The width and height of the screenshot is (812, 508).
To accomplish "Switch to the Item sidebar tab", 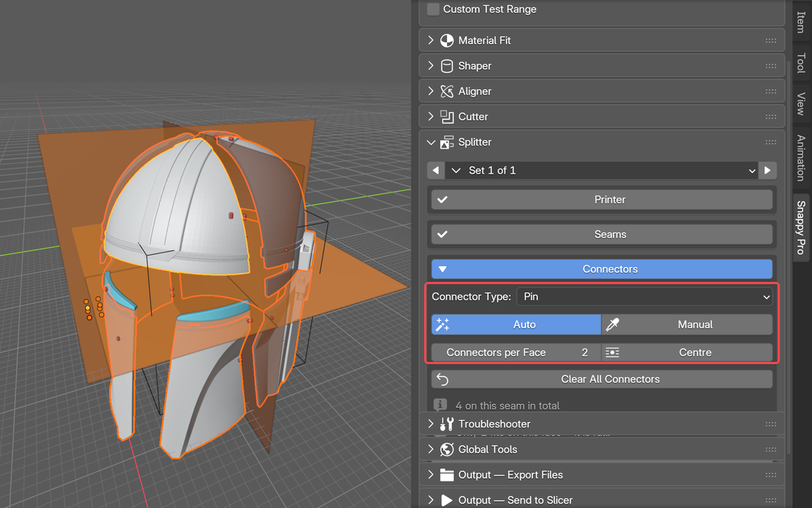I will point(801,22).
